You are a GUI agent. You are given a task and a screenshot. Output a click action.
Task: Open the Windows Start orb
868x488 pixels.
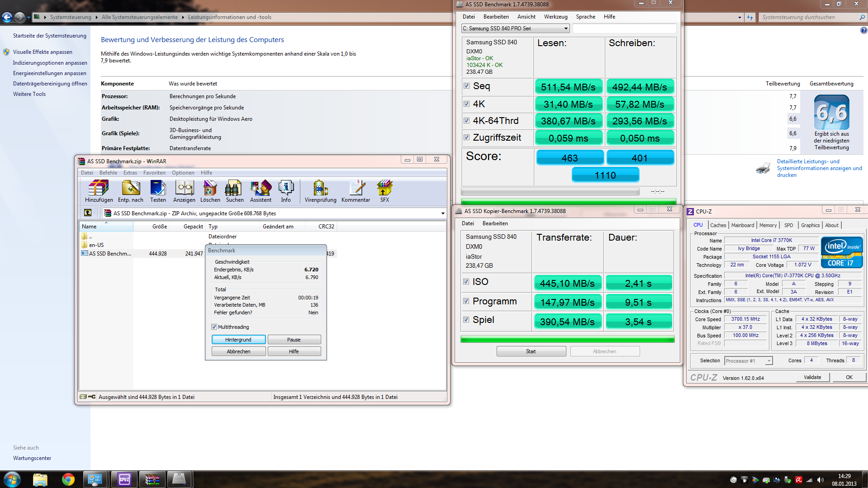point(12,479)
